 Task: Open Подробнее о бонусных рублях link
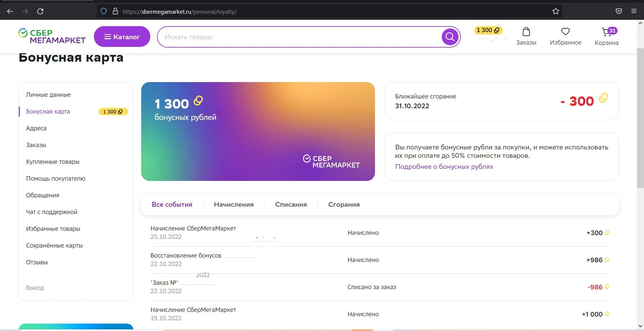click(444, 167)
